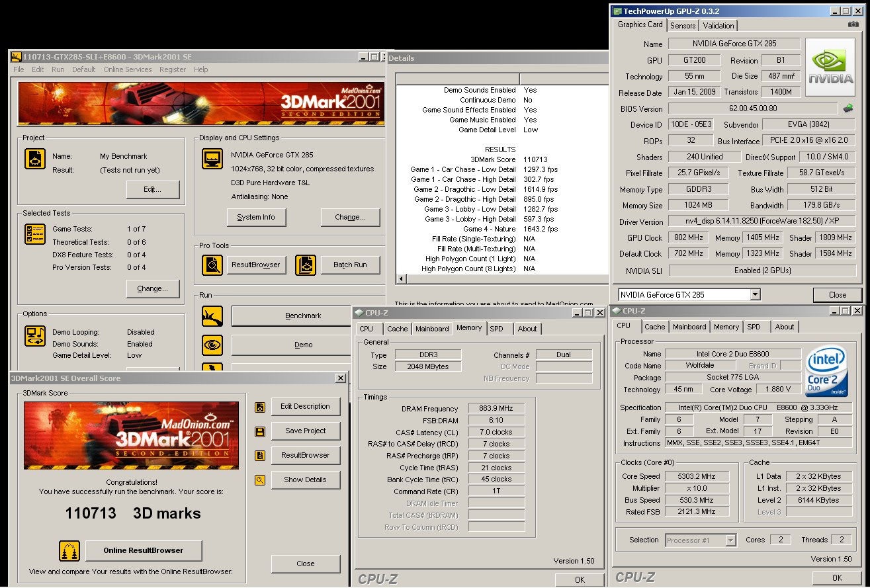Click Change... under Display and CPU Settings
The height and width of the screenshot is (588, 870).
point(351,217)
